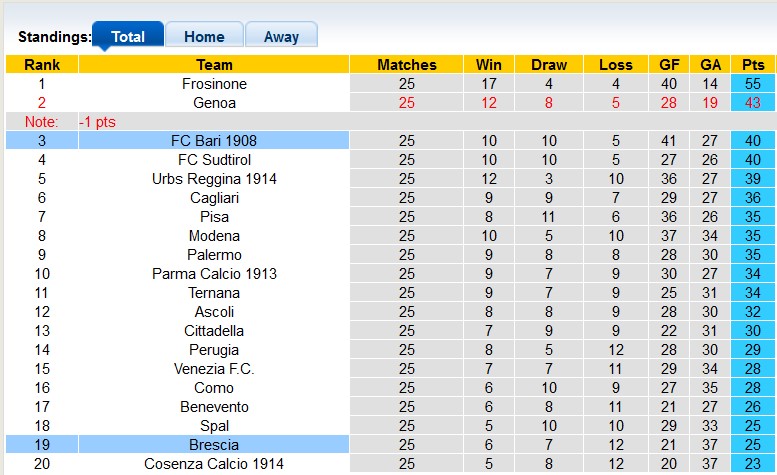This screenshot has height=475, width=777.
Task: Click the Matches column header
Action: coord(406,65)
